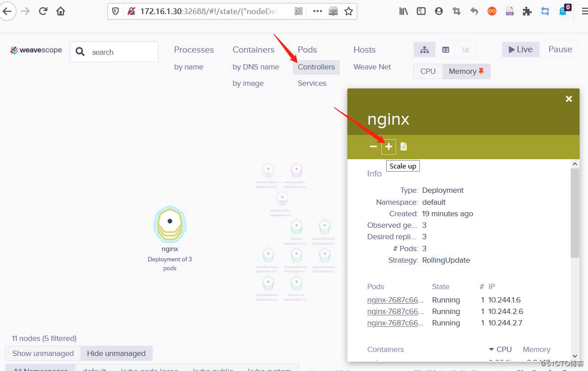Open the Firefox account icon
The image size is (588, 371).
coord(439,11)
